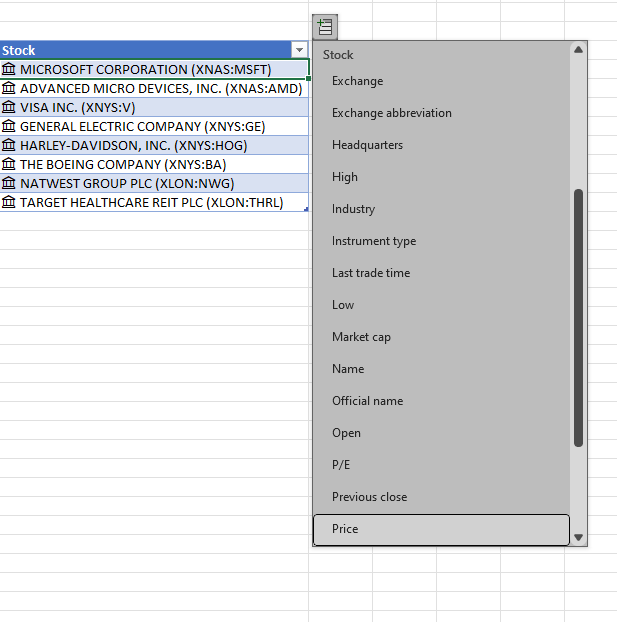Select the highlighted Price field
Screen dimensions: 617x622
coord(441,530)
